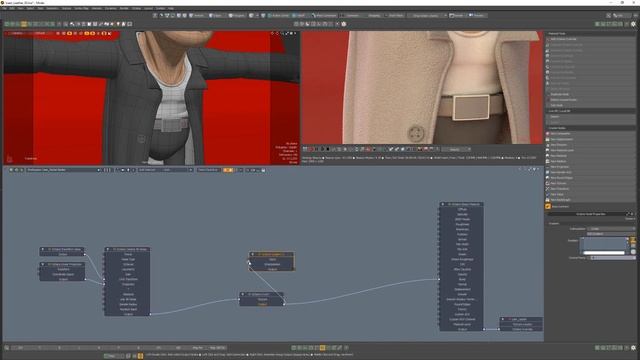This screenshot has height=360, width=640.
Task: Click the gear icon at top-right corner
Action: click(633, 24)
